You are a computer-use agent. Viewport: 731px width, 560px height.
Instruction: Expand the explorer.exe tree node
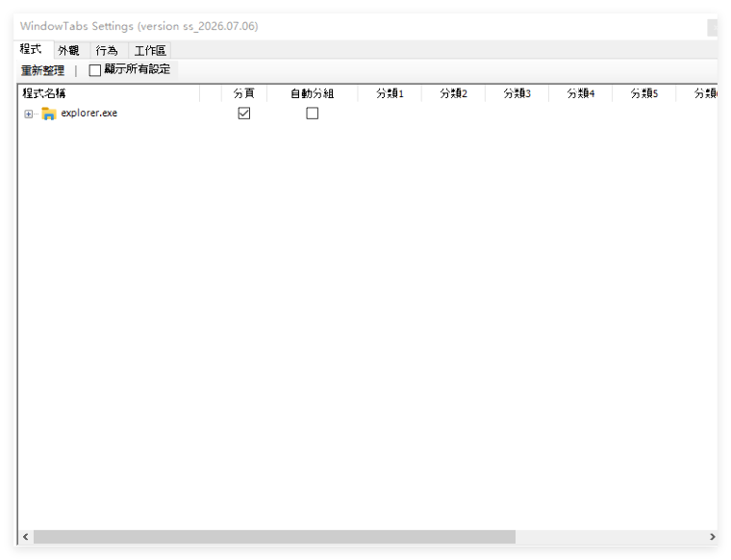(29, 114)
